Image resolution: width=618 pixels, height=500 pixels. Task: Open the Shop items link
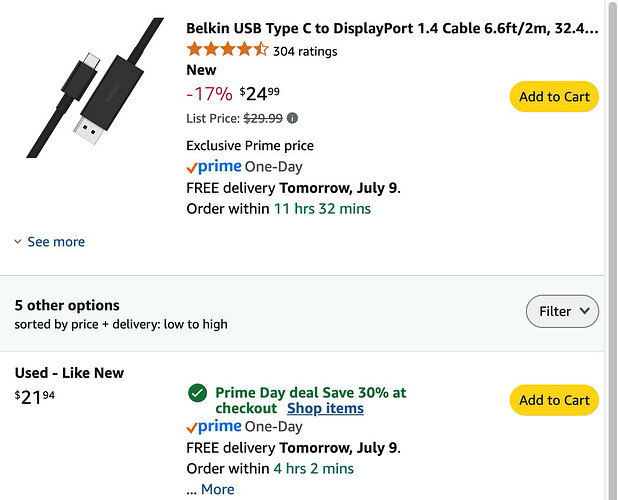click(325, 408)
